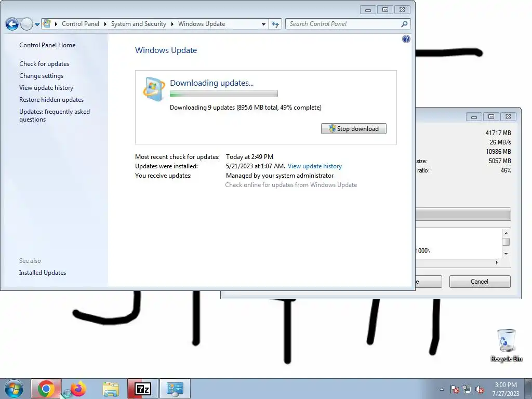Click scroll up arrow in 7-Zip list

click(506, 233)
